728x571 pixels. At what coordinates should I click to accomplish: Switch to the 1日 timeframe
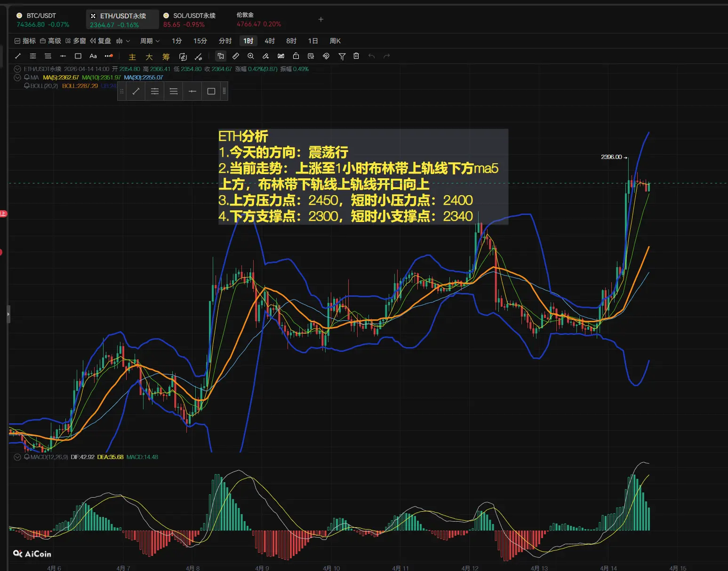point(313,41)
